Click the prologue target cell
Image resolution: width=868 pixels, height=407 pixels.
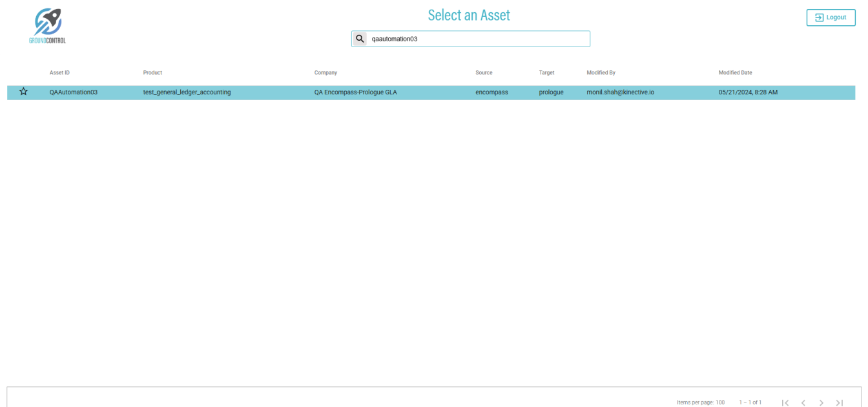point(551,92)
